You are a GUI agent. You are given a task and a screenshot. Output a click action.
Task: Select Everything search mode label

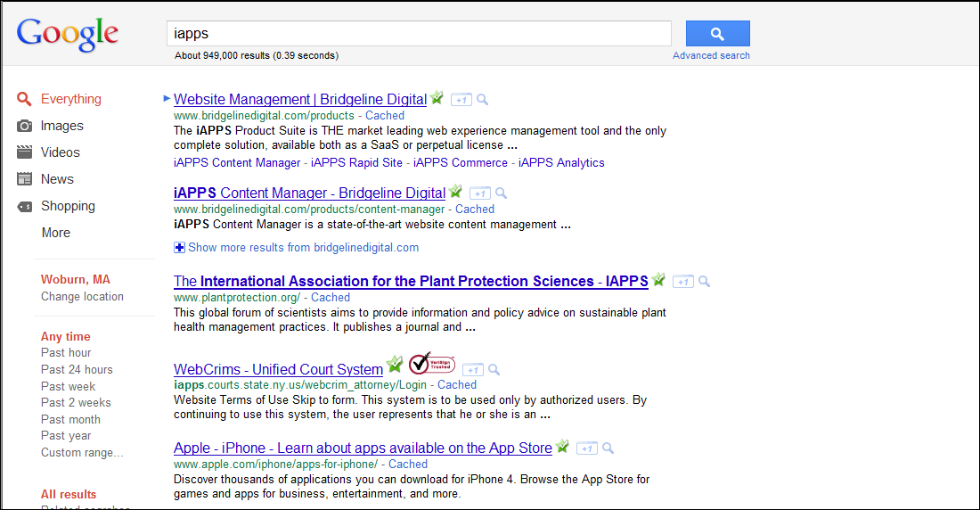[x=70, y=99]
